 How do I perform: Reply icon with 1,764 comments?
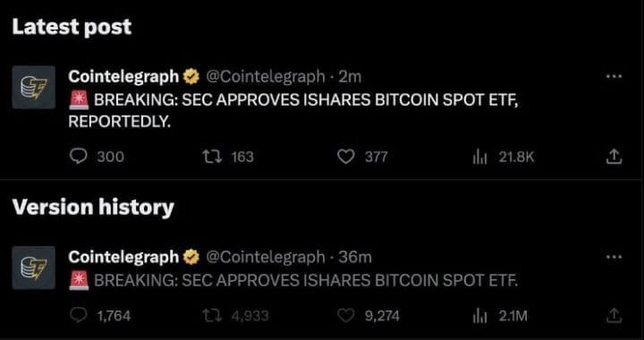tap(78, 315)
